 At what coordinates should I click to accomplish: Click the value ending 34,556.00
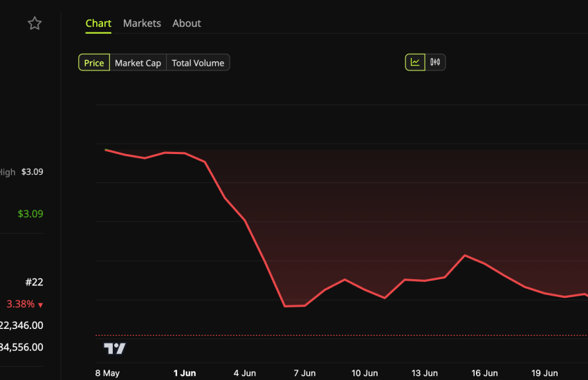21,347
